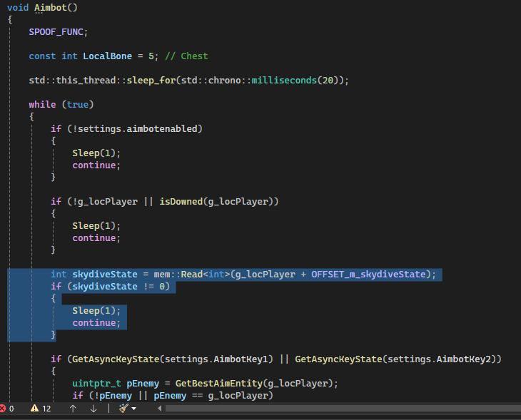This screenshot has width=521, height=420.
Task: Run code cleanup with the broom icon
Action: [x=123, y=409]
